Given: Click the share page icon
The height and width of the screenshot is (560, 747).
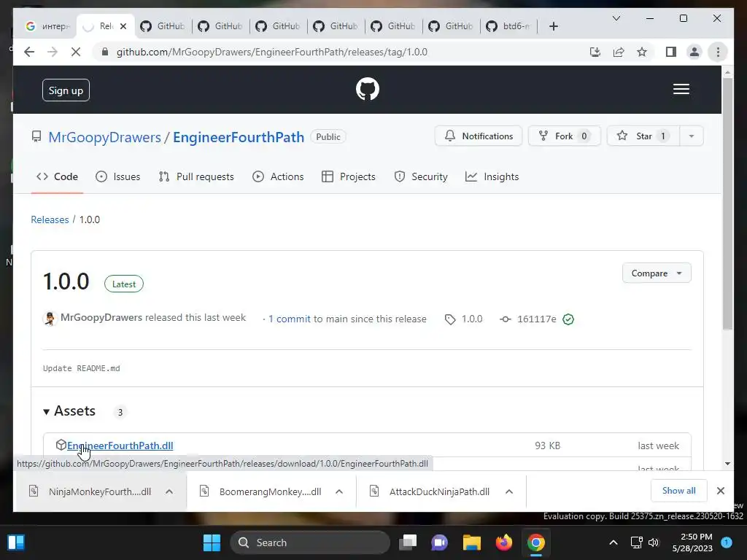Looking at the screenshot, I should click(x=619, y=52).
